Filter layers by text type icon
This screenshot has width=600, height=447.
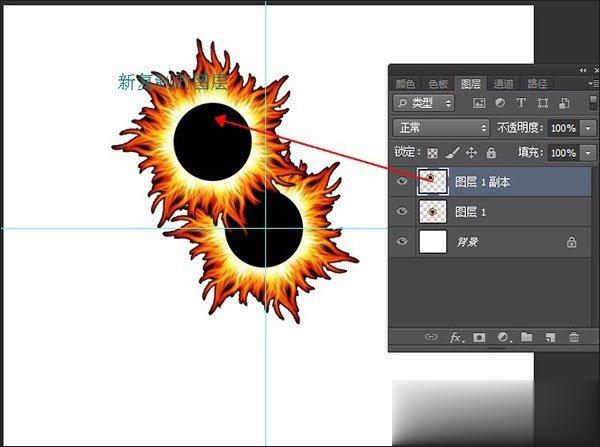tap(521, 103)
